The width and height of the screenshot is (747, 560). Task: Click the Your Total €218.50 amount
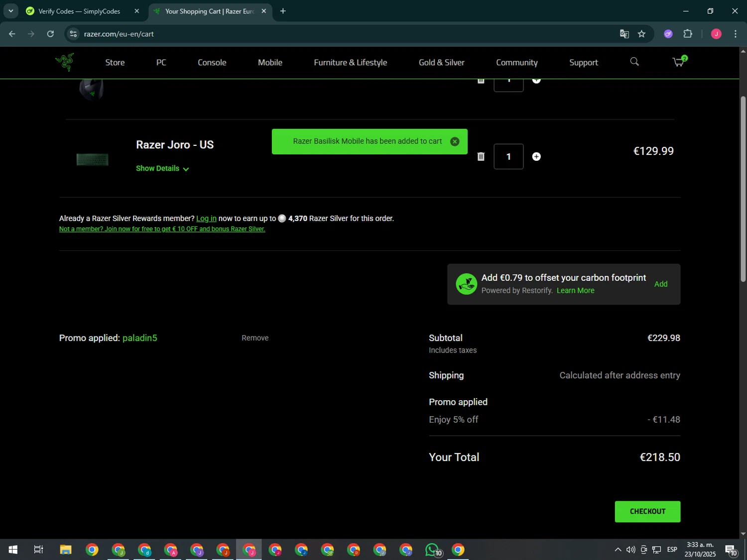660,457
